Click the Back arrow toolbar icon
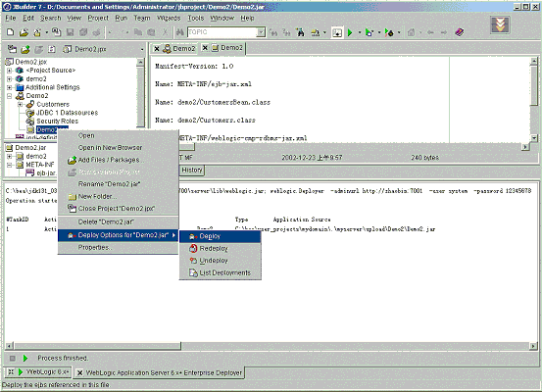The height and width of the screenshot is (392, 542). click(x=430, y=32)
